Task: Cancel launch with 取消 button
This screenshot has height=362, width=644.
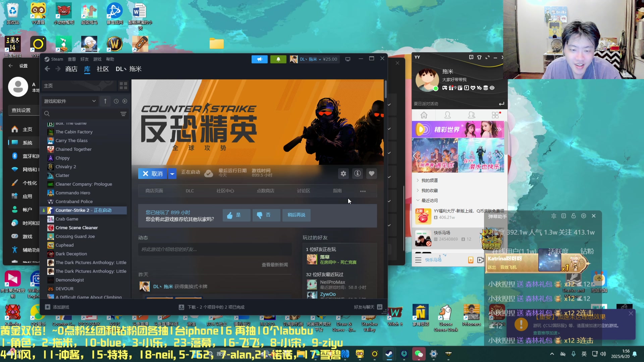Action: click(153, 174)
